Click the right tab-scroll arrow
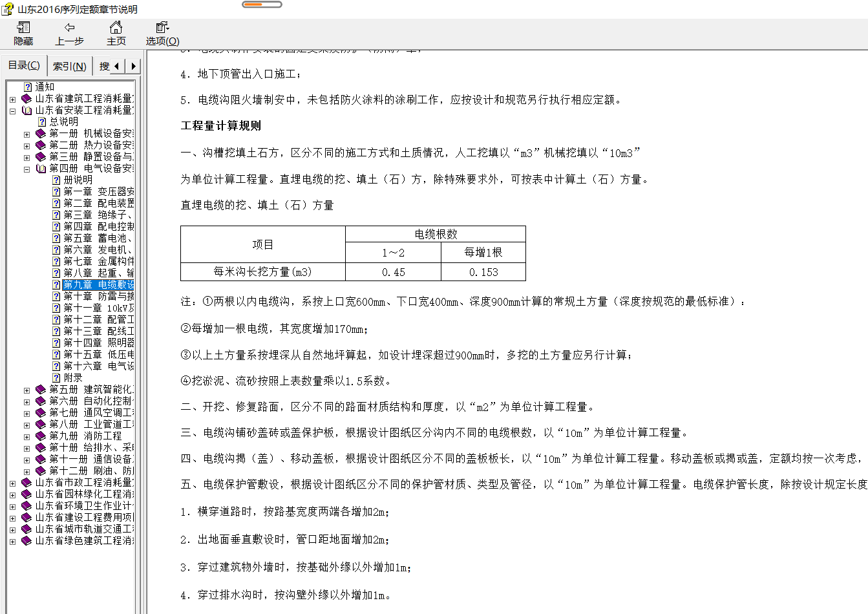The width and height of the screenshot is (868, 614). point(133,66)
